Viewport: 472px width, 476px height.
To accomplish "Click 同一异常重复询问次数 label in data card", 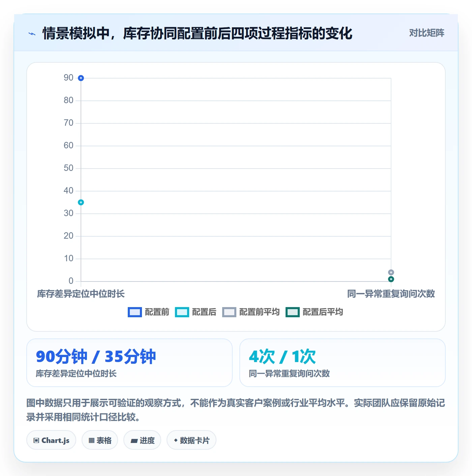I will 289,374.
